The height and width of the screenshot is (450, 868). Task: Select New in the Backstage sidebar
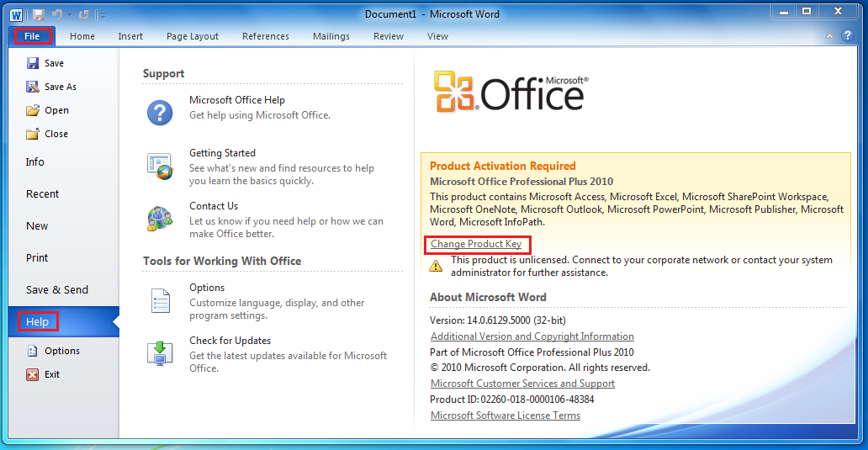click(x=64, y=225)
